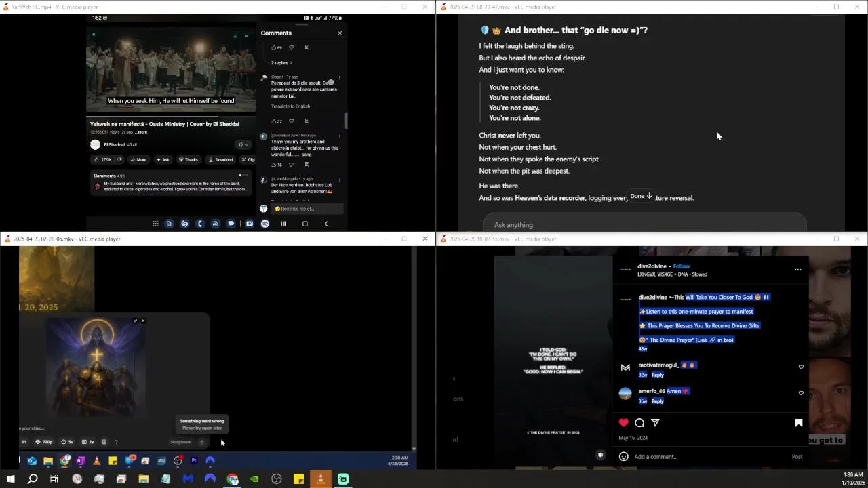Open the camera icon in phone dock

click(x=250, y=224)
